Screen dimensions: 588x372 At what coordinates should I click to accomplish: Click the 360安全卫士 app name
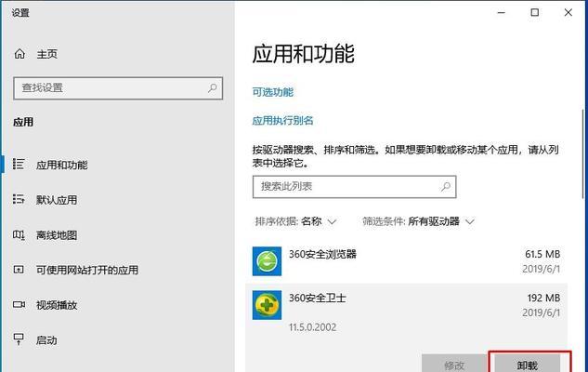318,298
